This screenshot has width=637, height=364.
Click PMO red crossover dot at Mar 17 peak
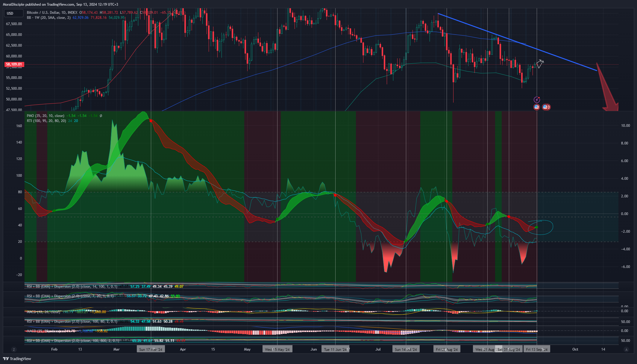151,121
